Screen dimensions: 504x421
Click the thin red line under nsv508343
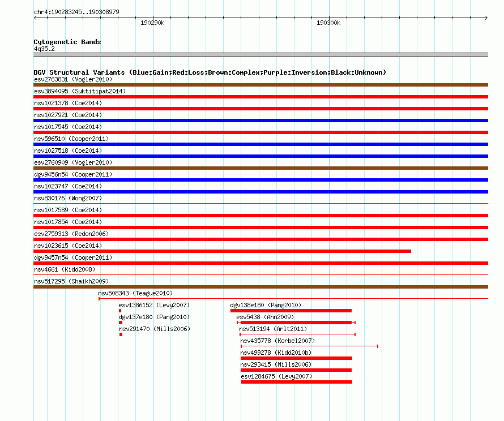[293, 299]
